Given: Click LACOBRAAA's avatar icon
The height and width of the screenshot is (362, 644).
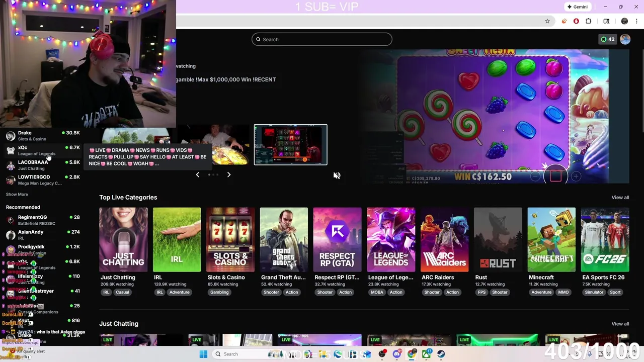Looking at the screenshot, I should tap(11, 165).
